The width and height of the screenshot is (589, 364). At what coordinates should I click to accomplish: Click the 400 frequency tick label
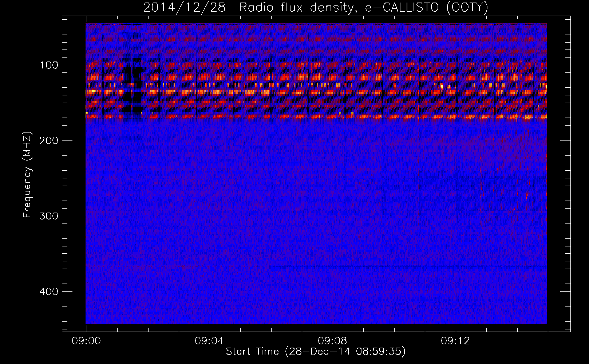click(x=49, y=292)
